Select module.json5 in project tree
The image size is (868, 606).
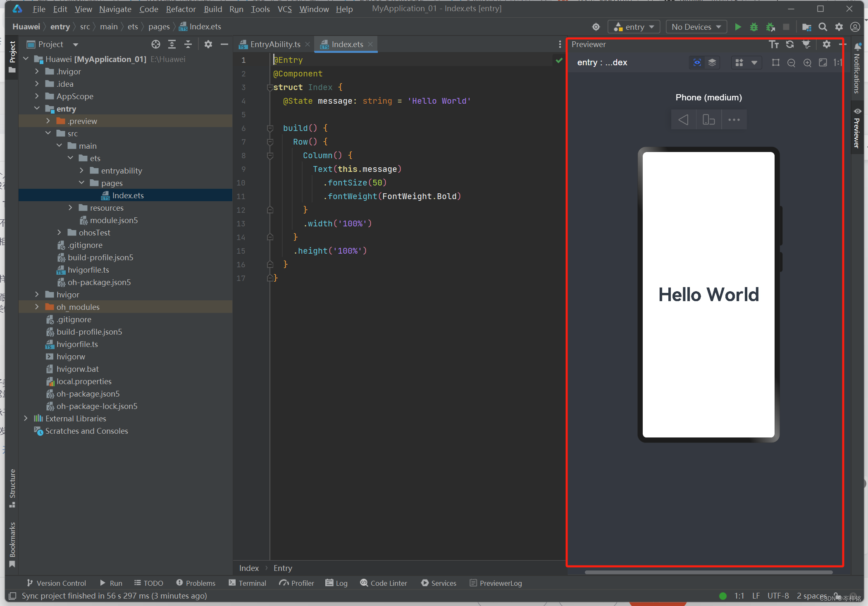[114, 220]
